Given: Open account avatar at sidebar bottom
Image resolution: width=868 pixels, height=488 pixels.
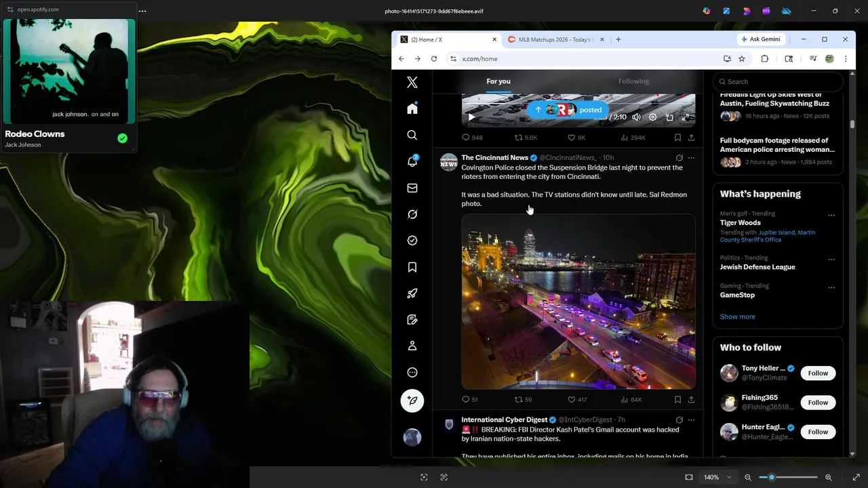Looking at the screenshot, I should (x=412, y=437).
